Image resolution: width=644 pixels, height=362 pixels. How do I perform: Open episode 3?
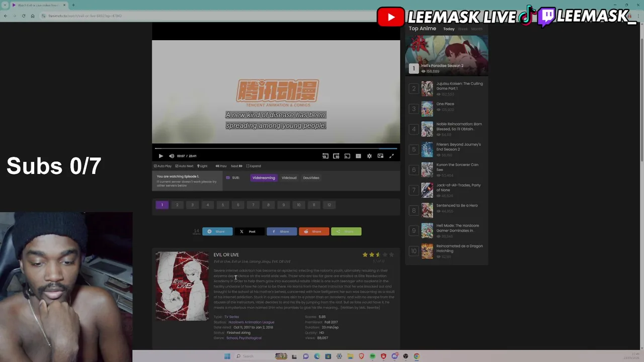192,205
